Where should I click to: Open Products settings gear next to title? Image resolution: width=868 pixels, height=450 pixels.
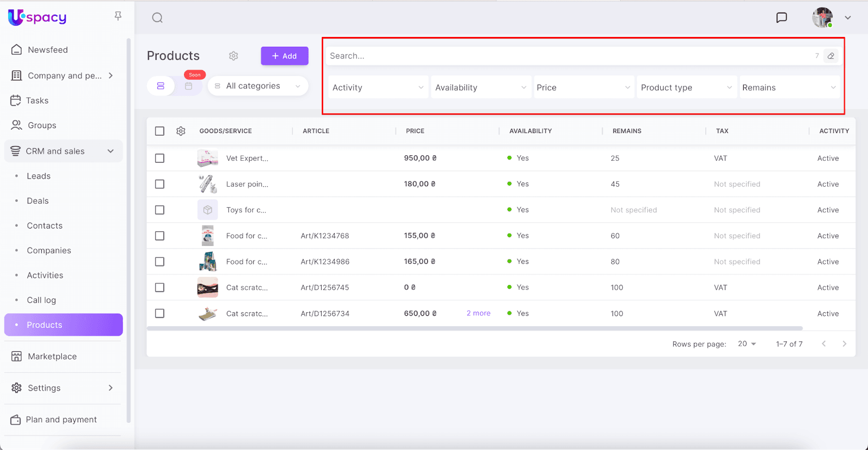233,56
